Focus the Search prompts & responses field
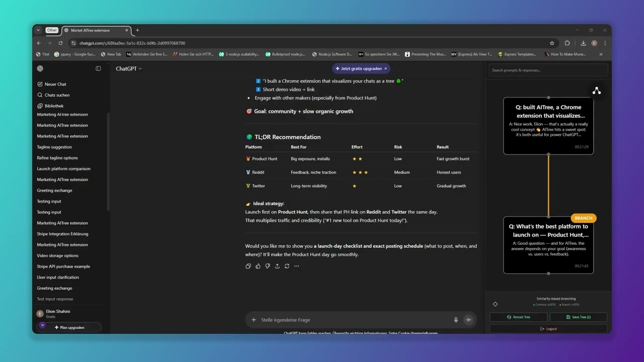The image size is (644, 362). pyautogui.click(x=548, y=70)
